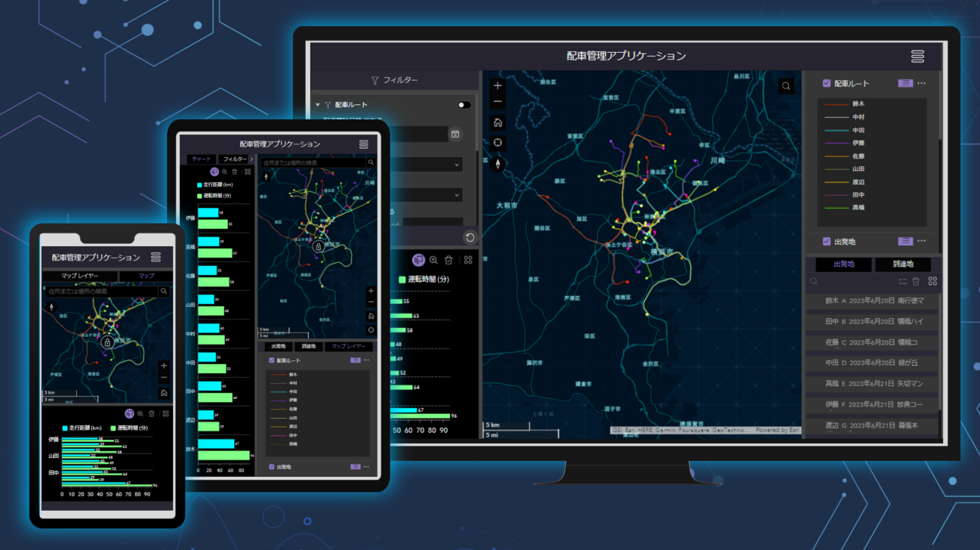Click the compass north arrow on desktop map
This screenshot has height=550, width=980.
(x=498, y=162)
